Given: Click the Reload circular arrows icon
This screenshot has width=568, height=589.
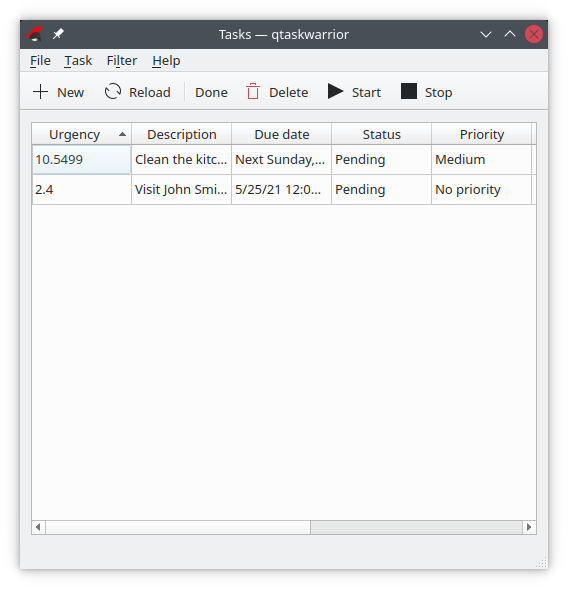Looking at the screenshot, I should (x=113, y=92).
